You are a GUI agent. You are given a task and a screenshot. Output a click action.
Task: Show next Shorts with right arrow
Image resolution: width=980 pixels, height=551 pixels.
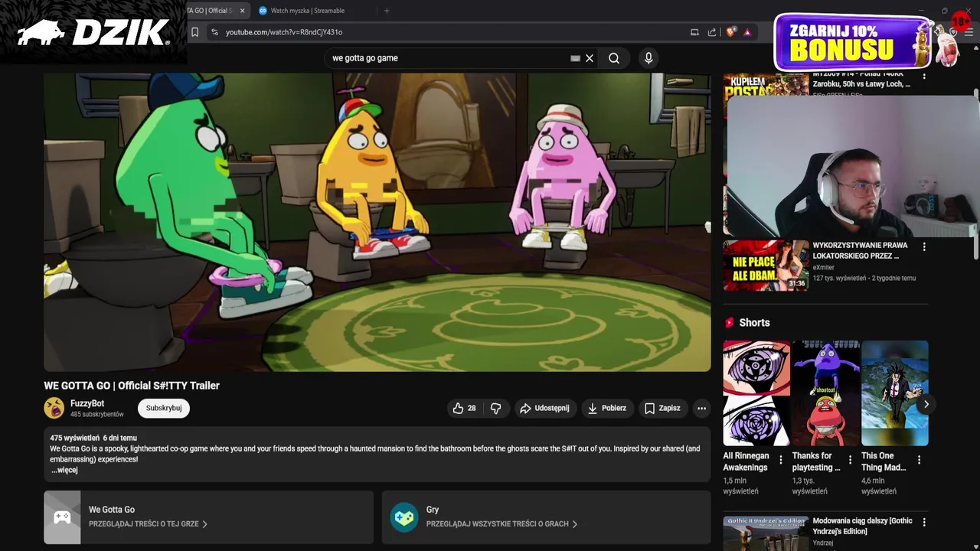(926, 404)
